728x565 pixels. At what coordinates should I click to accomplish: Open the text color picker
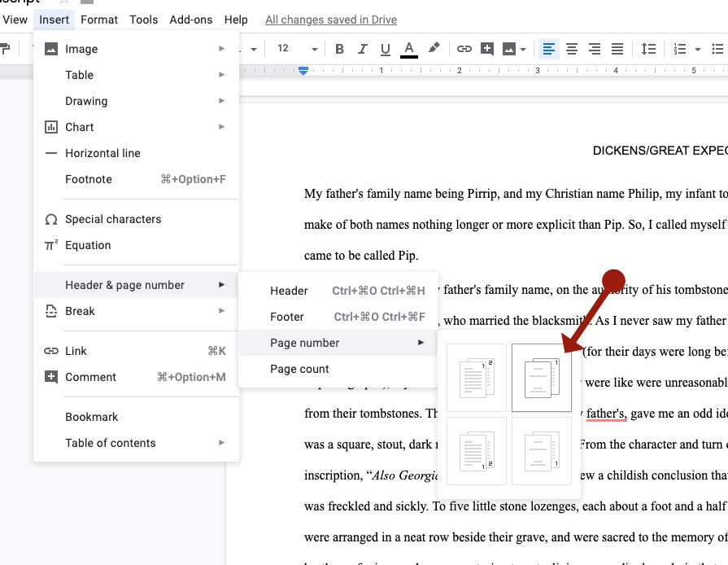pos(408,48)
